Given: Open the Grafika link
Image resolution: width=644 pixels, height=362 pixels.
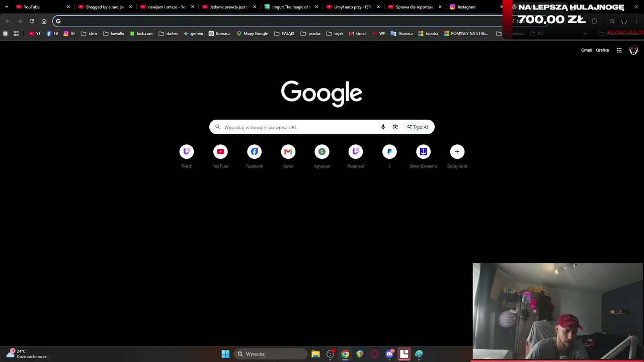Looking at the screenshot, I should click(x=602, y=50).
